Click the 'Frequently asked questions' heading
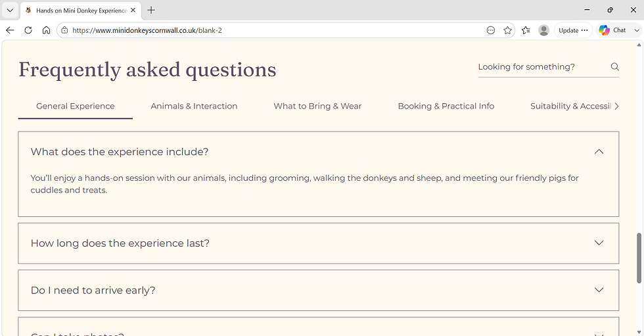Viewport: 644px width, 336px height. point(147,70)
